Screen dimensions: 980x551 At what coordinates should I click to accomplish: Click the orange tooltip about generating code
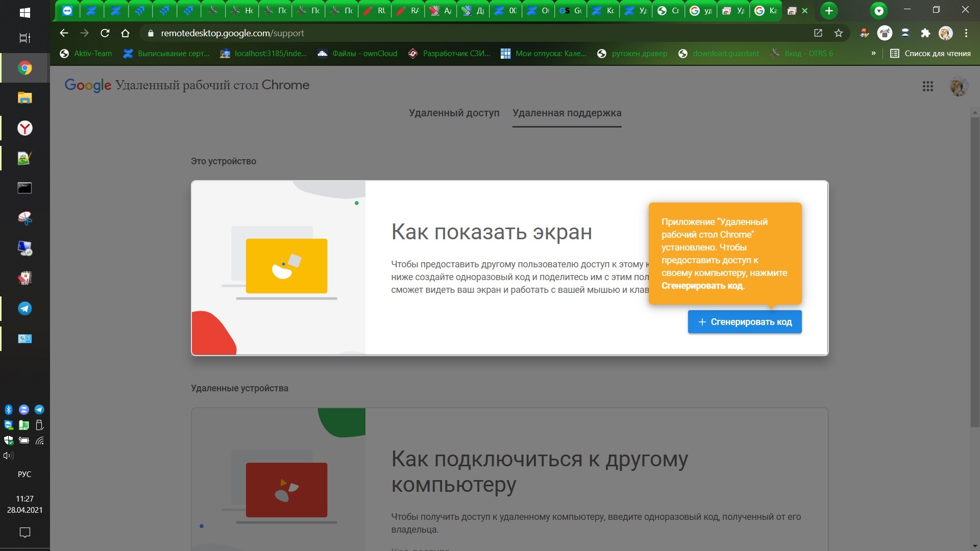point(725,254)
